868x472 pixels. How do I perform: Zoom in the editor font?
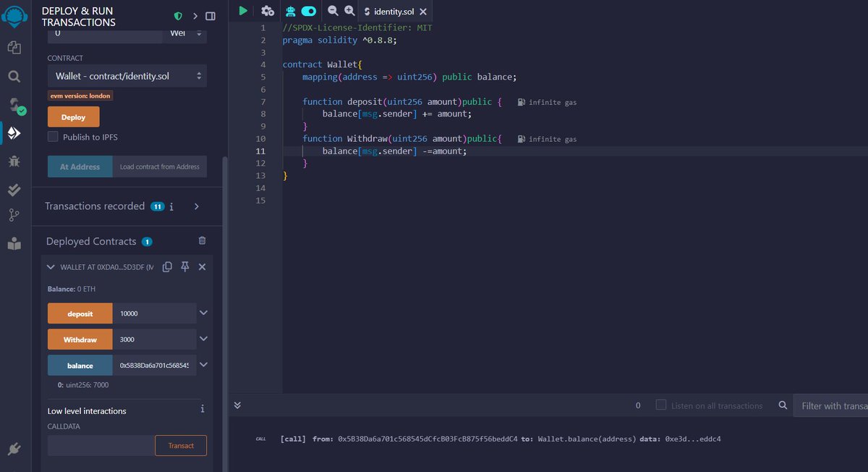(x=349, y=10)
